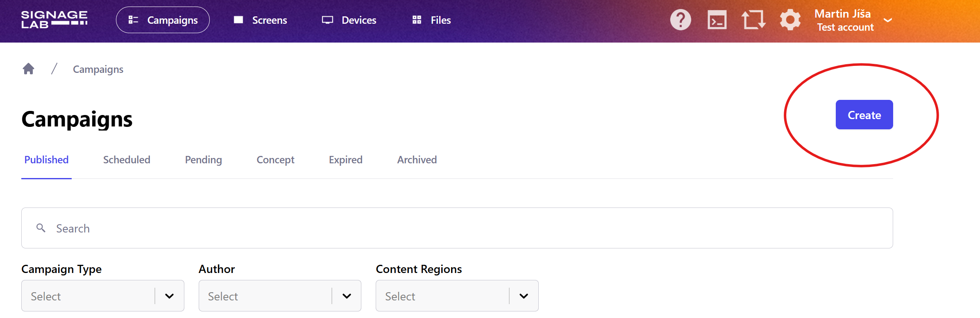Open the Screens navigation item
This screenshot has width=980, height=318.
click(x=261, y=20)
